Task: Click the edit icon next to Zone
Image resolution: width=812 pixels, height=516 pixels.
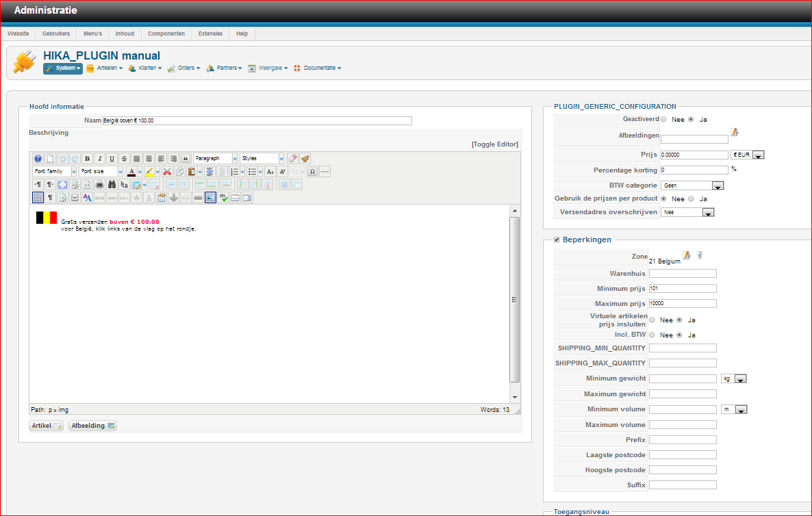Action: pos(687,255)
